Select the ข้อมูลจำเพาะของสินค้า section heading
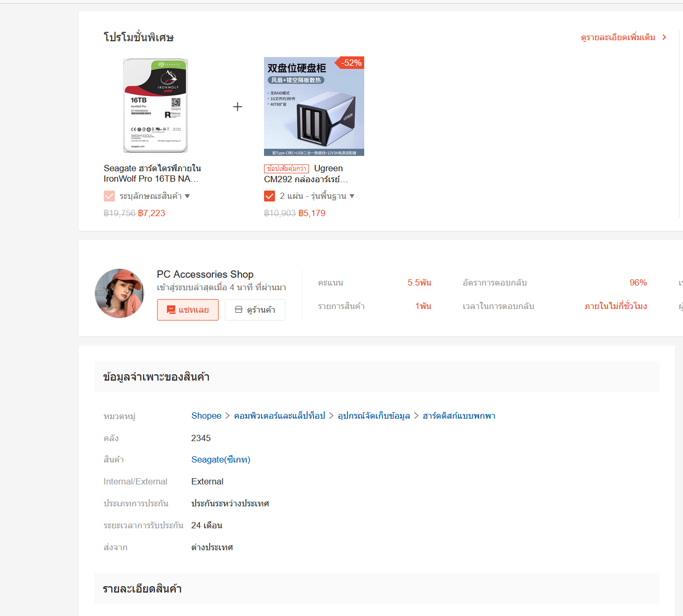683x616 pixels. pyautogui.click(x=156, y=377)
